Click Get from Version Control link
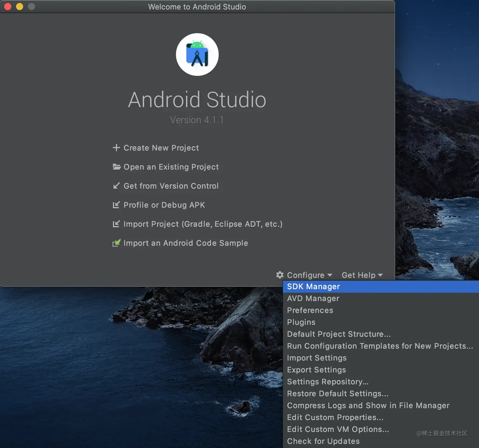Image resolution: width=479 pixels, height=448 pixels. [171, 186]
